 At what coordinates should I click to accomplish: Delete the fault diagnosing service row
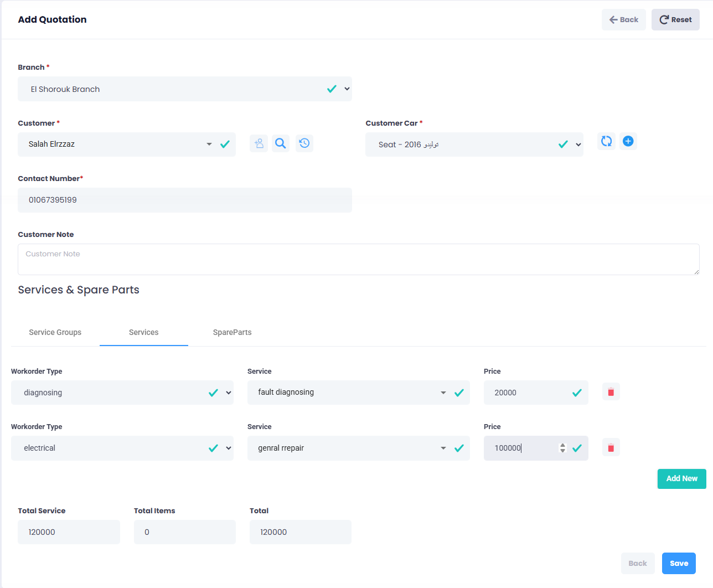[x=611, y=392]
